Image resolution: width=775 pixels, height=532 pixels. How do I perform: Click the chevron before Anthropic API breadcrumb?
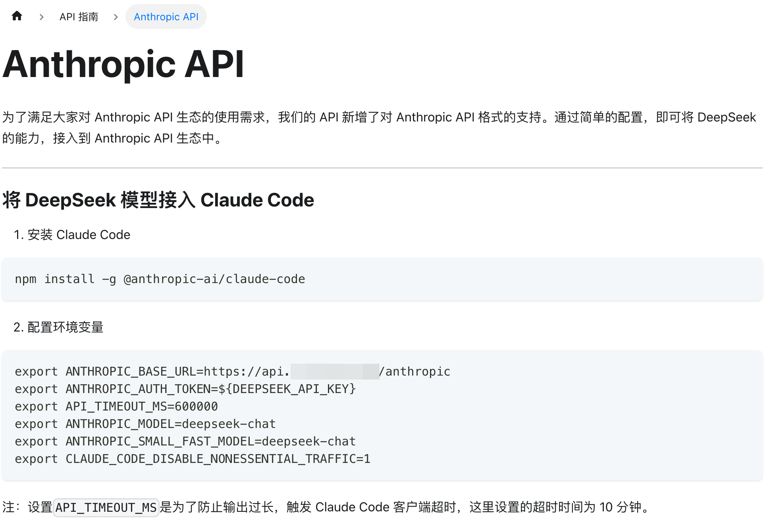tap(116, 17)
